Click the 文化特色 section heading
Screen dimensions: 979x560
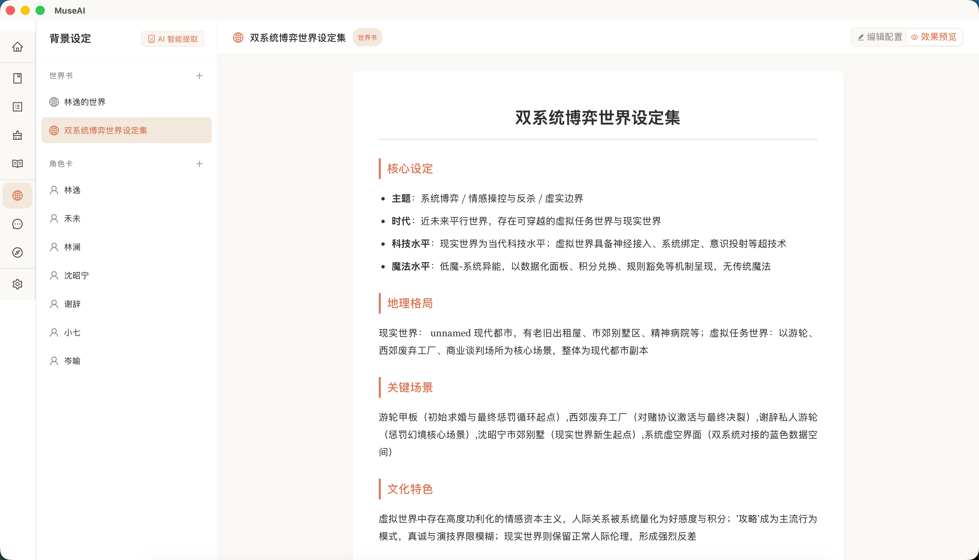410,489
